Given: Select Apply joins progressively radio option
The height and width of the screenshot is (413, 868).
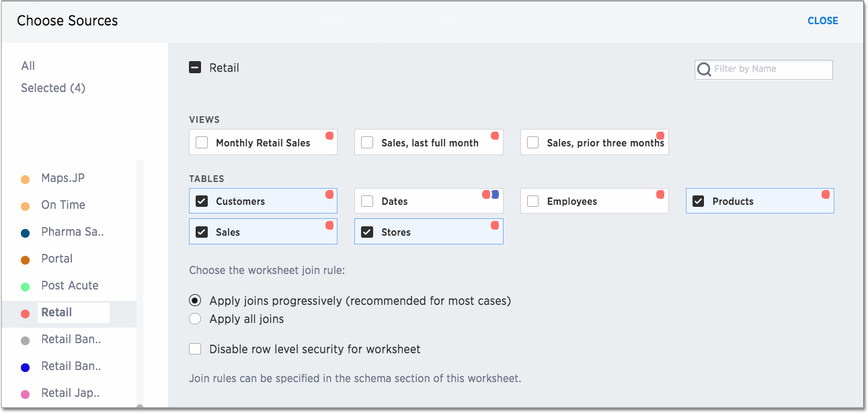Looking at the screenshot, I should [195, 301].
